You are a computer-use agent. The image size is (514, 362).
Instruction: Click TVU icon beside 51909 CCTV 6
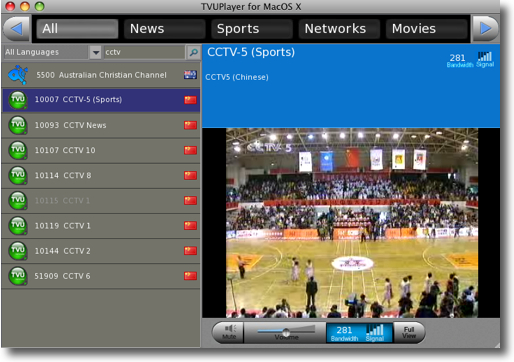[18, 276]
